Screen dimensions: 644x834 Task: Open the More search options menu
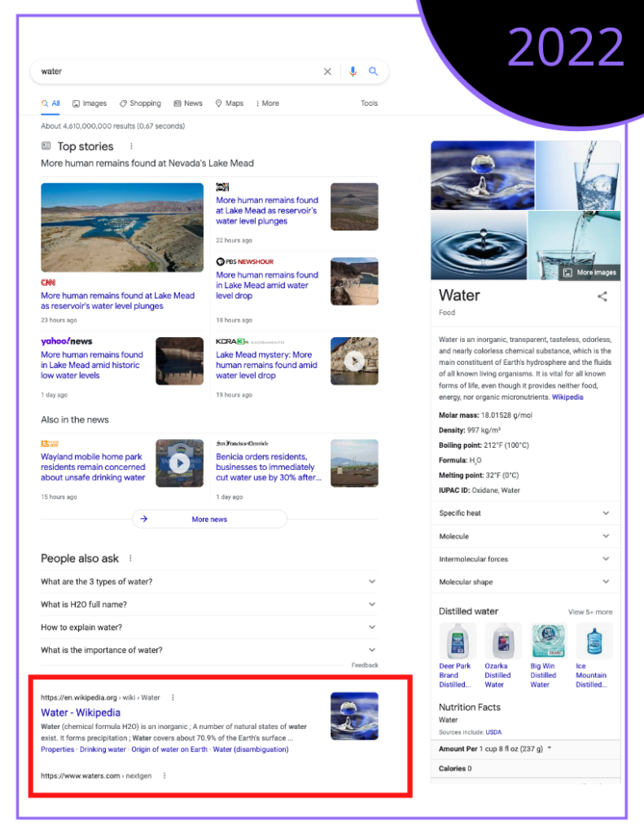(x=268, y=103)
